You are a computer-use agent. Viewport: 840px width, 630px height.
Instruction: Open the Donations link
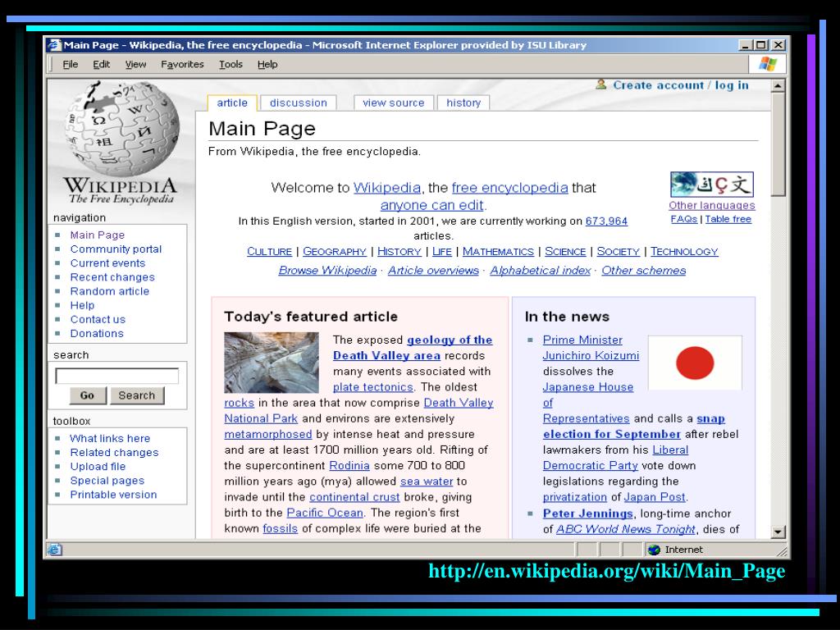(x=97, y=333)
